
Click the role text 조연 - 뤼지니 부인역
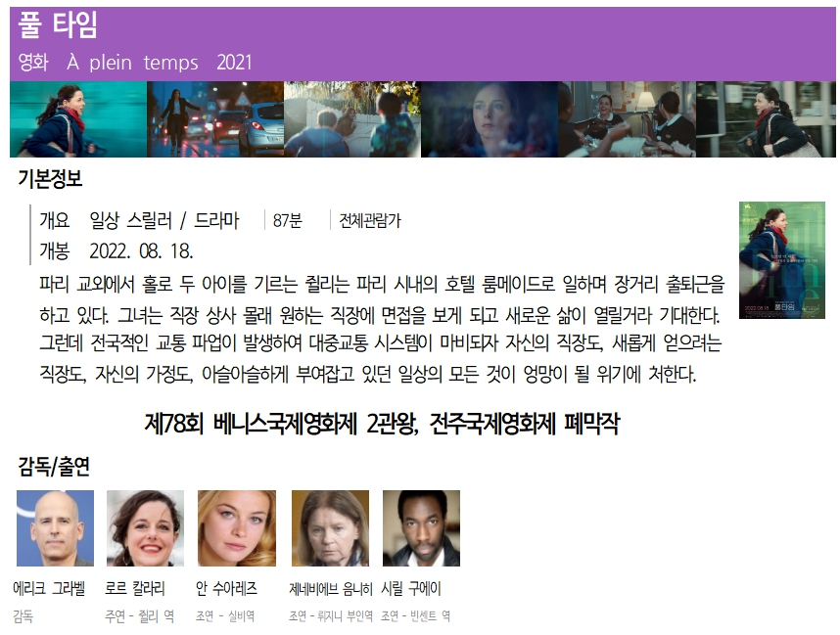point(331,616)
